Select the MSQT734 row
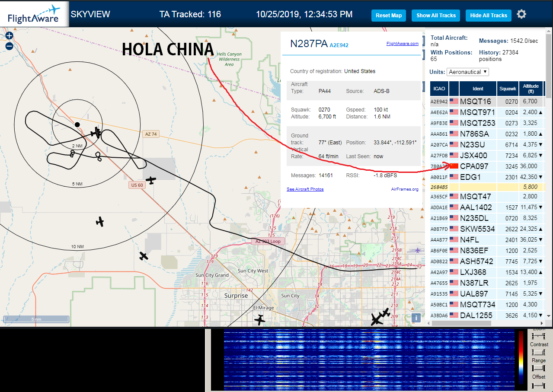This screenshot has height=392, width=553. (x=487, y=305)
